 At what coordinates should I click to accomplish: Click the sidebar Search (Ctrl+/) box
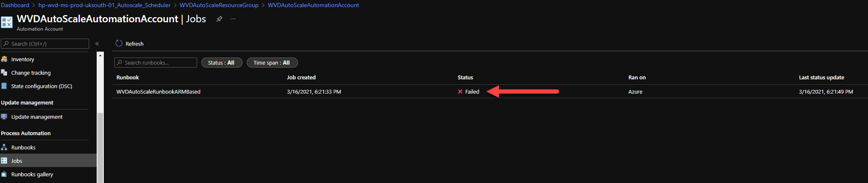(x=45, y=44)
